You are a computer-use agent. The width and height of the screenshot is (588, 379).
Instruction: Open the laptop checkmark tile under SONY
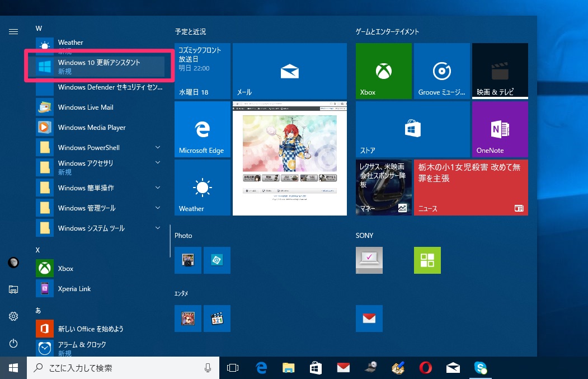tap(369, 260)
